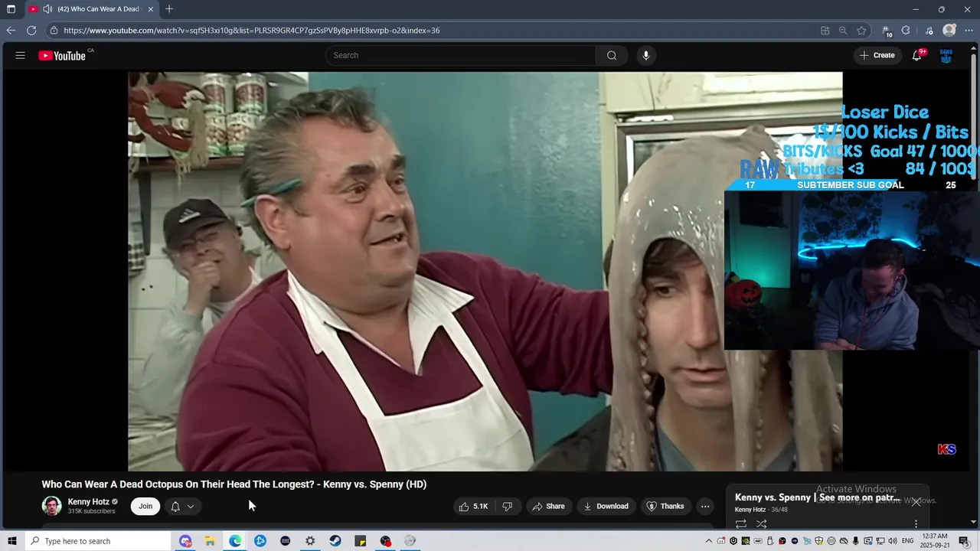
Task: Click the video player to pause
Action: [x=485, y=271]
